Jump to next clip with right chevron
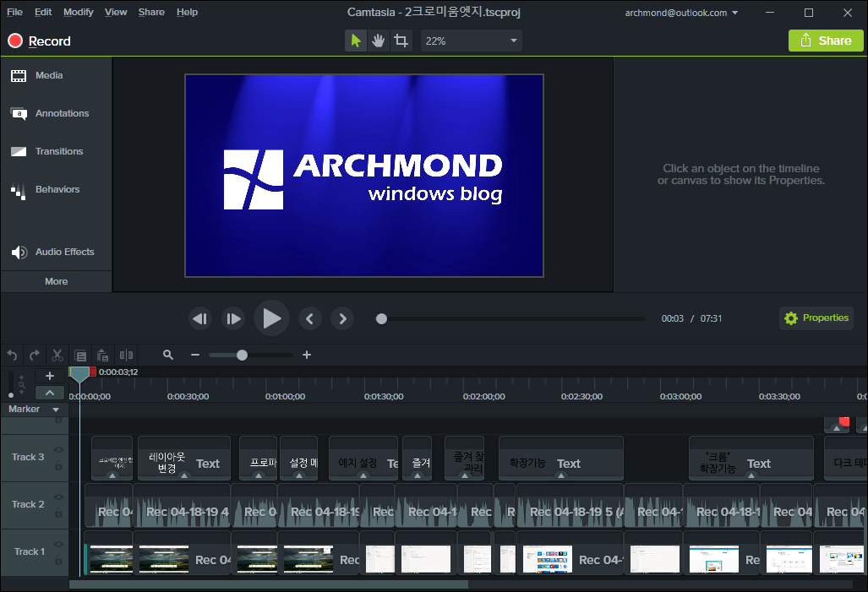This screenshot has height=592, width=868. tap(342, 318)
